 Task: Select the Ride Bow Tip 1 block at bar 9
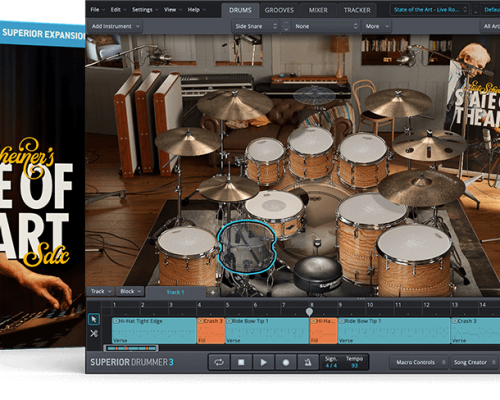point(394,331)
